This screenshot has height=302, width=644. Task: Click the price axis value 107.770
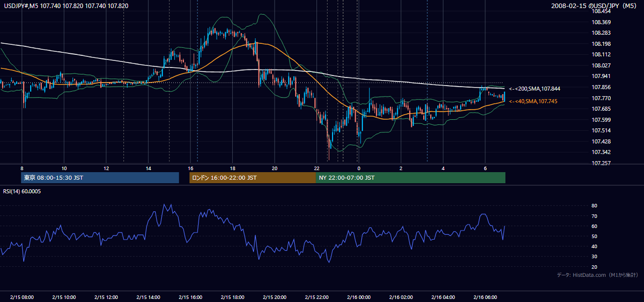(x=602, y=98)
